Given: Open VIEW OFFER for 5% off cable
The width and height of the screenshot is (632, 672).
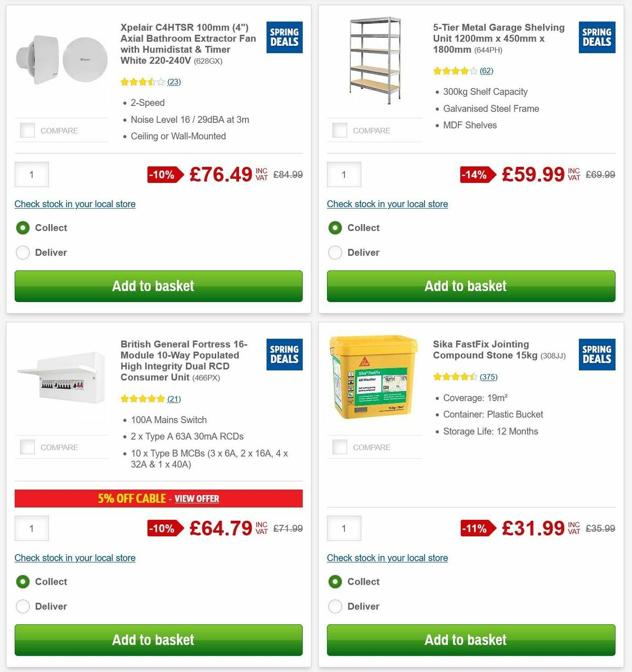Looking at the screenshot, I should 197,498.
